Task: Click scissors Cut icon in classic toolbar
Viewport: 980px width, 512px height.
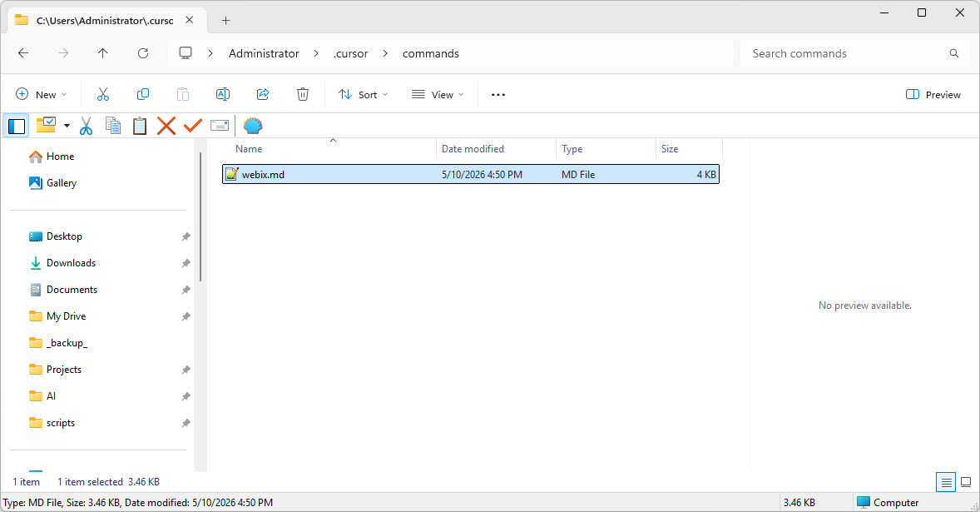Action: 87,126
